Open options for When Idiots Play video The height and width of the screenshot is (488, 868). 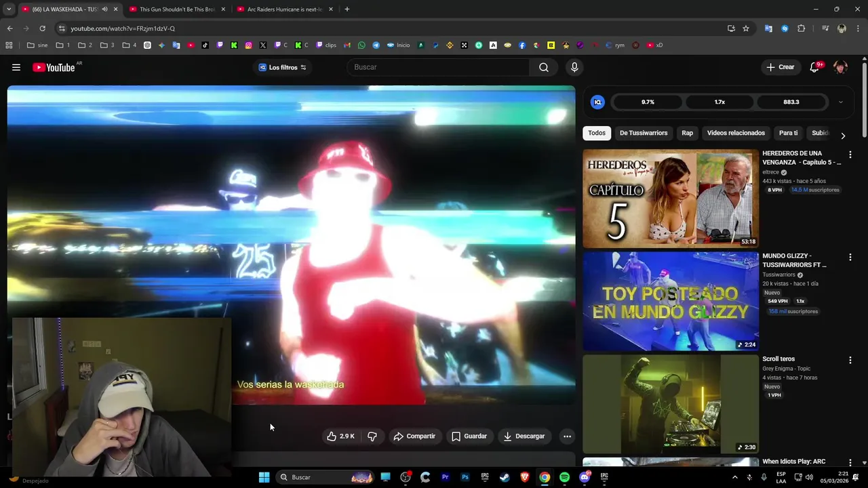(x=850, y=462)
